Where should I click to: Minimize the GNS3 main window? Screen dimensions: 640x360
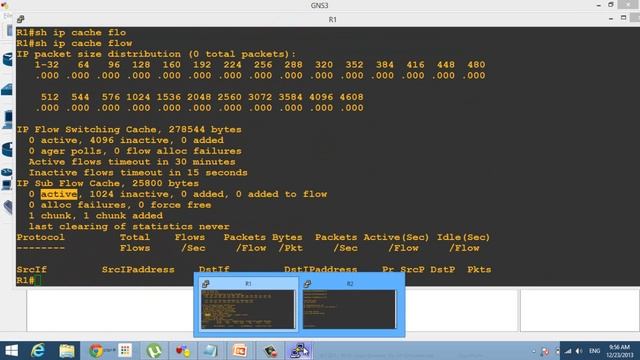(599, 5)
